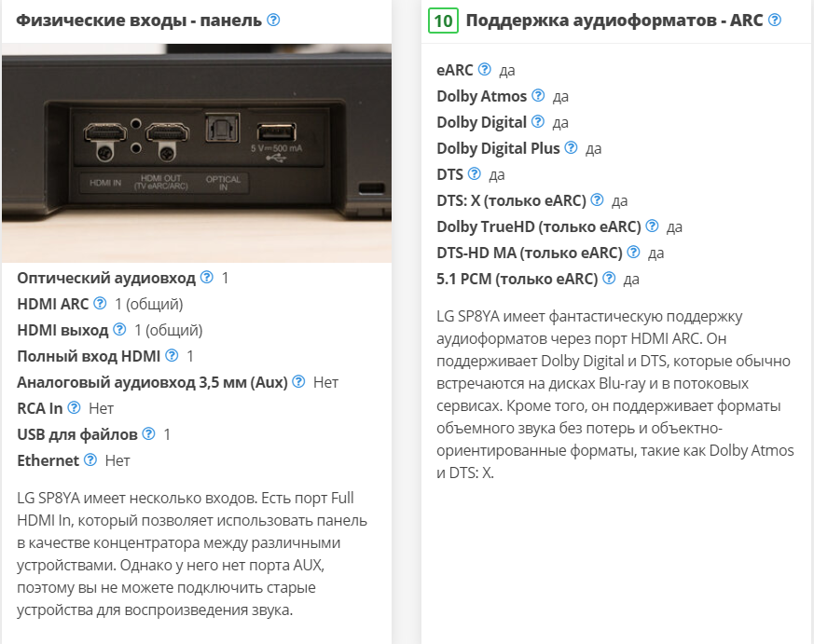The height and width of the screenshot is (644, 814).
Task: Open help icon next to HDMI выход
Action: point(119,329)
